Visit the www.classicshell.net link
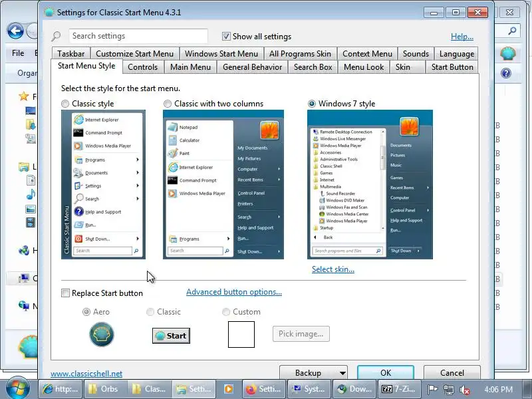Viewport: 532px width, 399px height. [x=86, y=374]
